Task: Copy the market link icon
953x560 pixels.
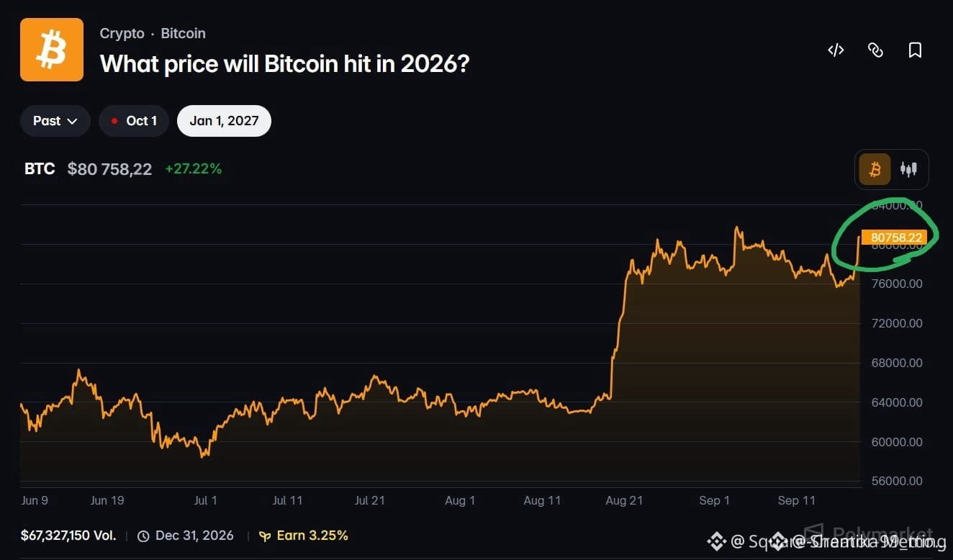Action: [875, 50]
